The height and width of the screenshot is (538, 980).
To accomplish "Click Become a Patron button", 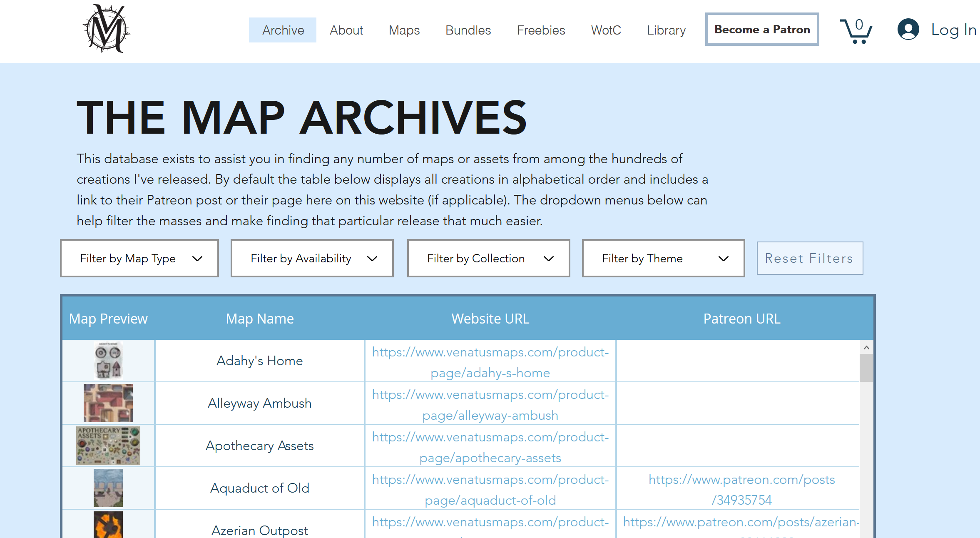I will point(762,29).
